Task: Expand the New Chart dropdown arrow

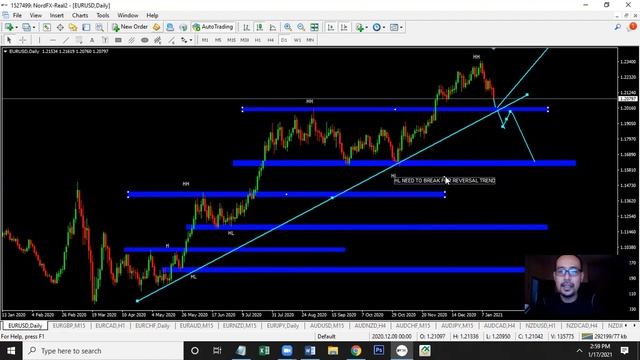Action: [x=16, y=27]
